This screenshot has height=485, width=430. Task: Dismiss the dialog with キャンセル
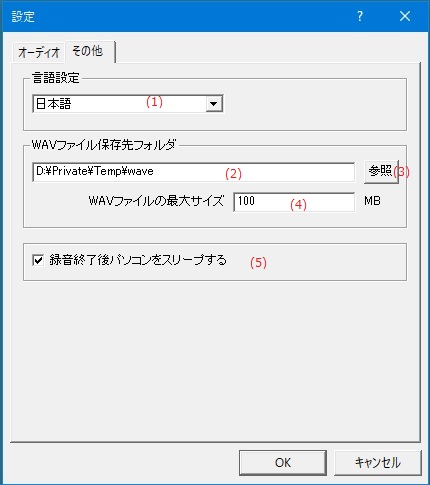378,463
